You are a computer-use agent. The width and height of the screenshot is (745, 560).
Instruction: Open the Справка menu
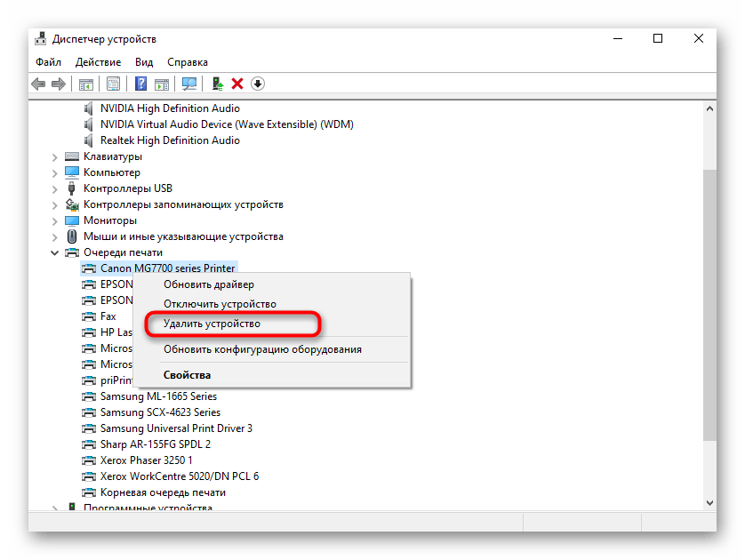click(187, 62)
